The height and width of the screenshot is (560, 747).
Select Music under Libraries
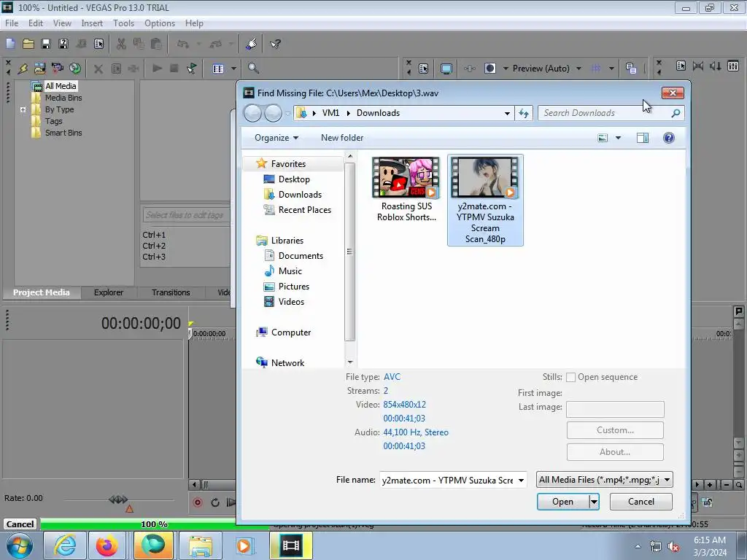290,271
